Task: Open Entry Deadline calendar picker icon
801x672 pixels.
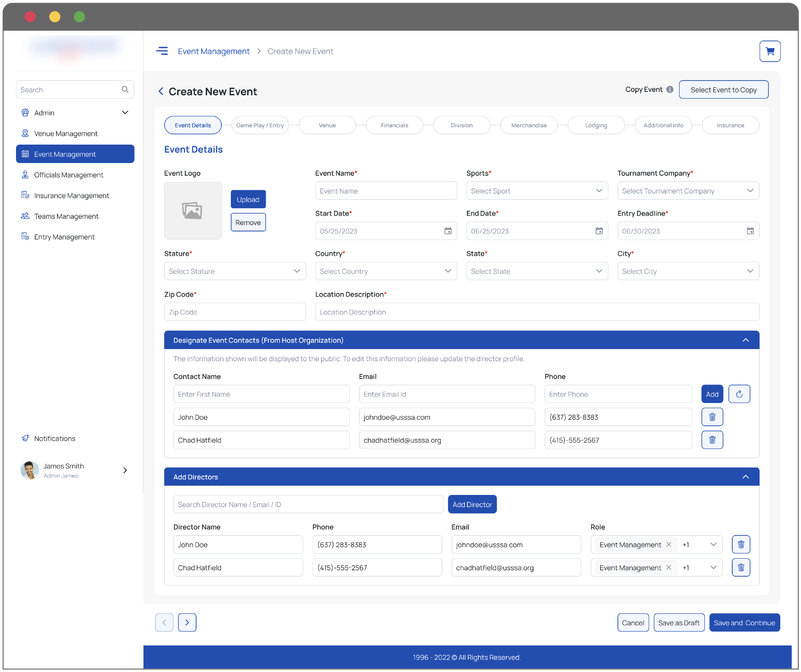Action: pos(750,231)
